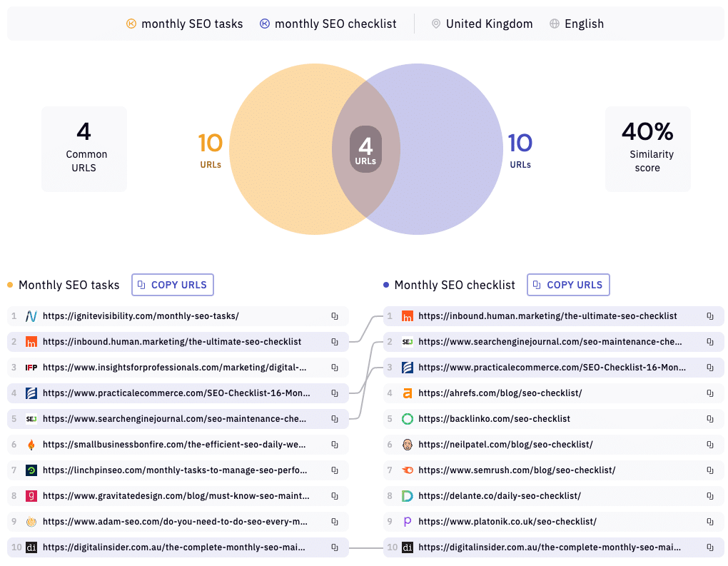728x566 pixels.
Task: Click copy icon for neilpatel.com URL row
Action: pyautogui.click(x=709, y=445)
